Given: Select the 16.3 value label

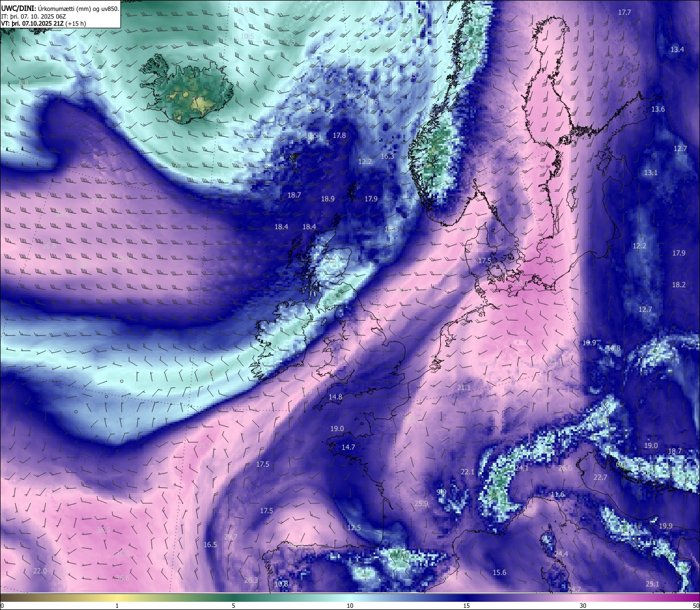Looking at the screenshot, I should tap(387, 156).
